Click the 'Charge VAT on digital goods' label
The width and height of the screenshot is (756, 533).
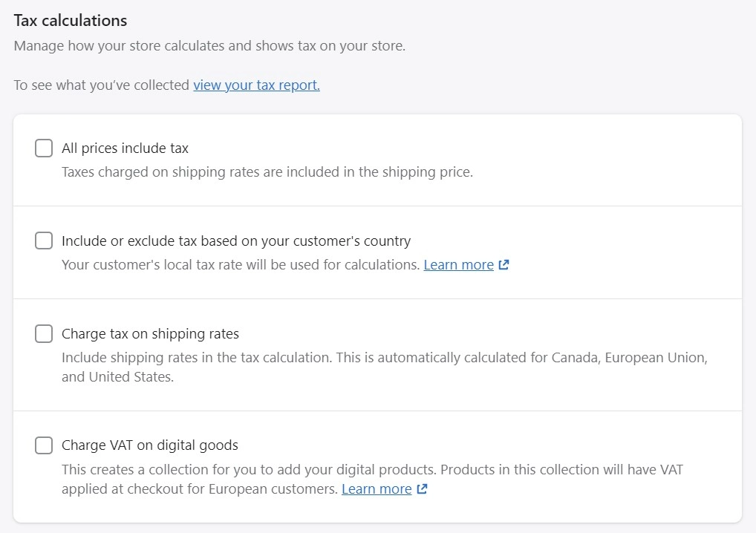coord(149,445)
